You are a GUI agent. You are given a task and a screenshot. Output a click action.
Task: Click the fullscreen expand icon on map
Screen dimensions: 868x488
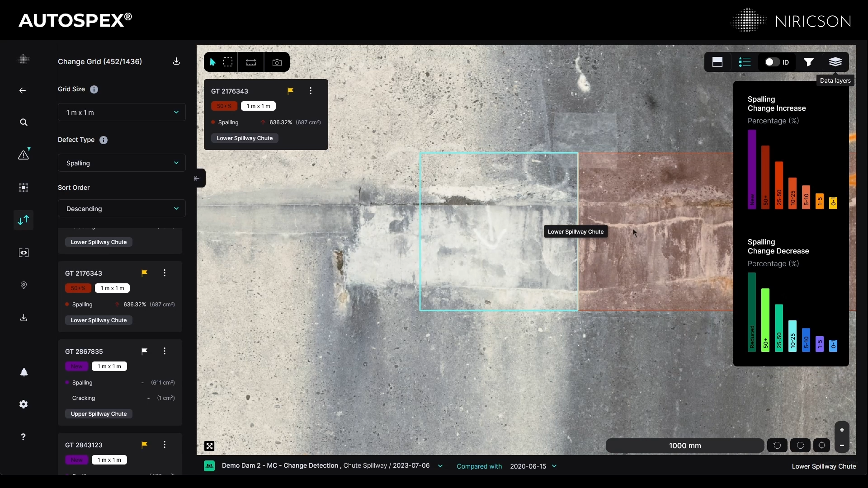(x=209, y=446)
